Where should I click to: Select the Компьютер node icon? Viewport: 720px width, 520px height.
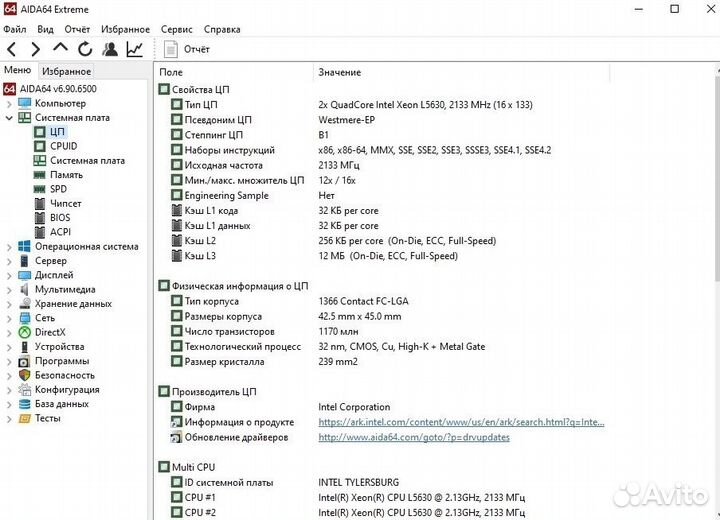click(24, 103)
